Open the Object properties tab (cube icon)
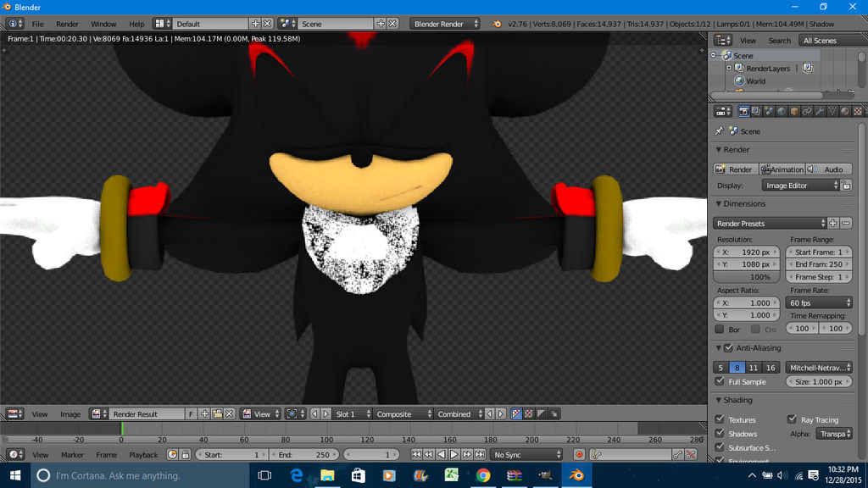868x488 pixels. (x=794, y=111)
